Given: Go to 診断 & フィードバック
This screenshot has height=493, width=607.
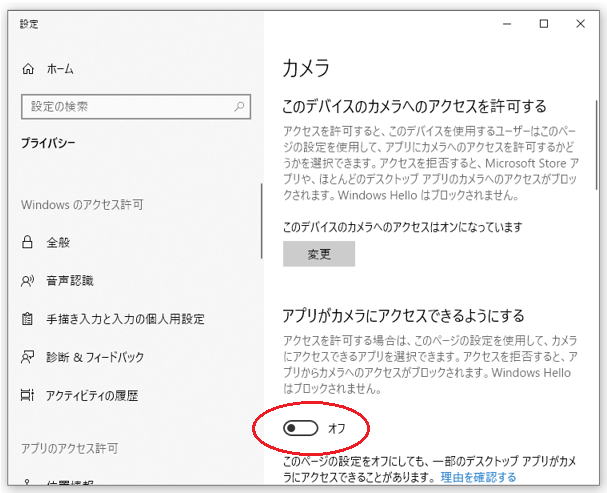Looking at the screenshot, I should (x=96, y=357).
